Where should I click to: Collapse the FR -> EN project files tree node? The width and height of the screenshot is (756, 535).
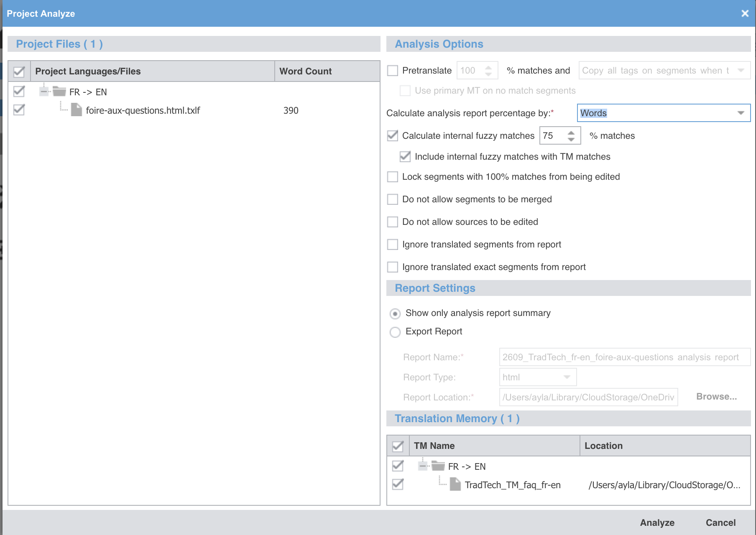(44, 92)
